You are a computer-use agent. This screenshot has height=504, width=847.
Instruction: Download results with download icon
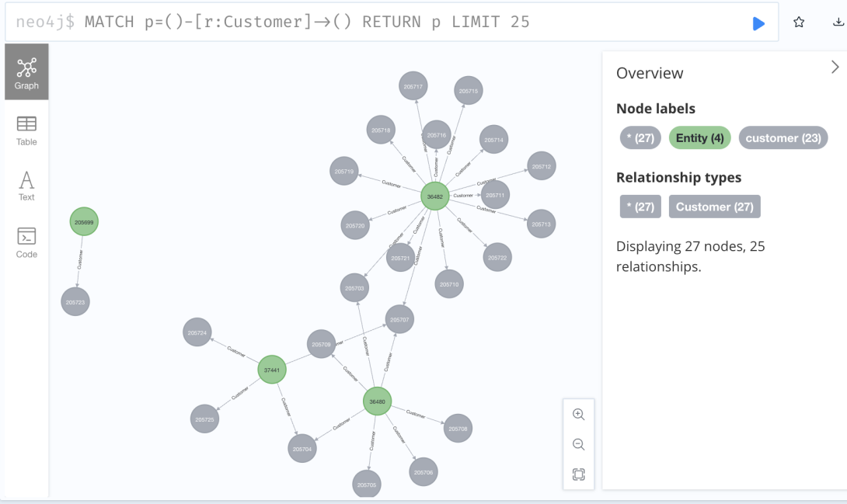tap(838, 22)
